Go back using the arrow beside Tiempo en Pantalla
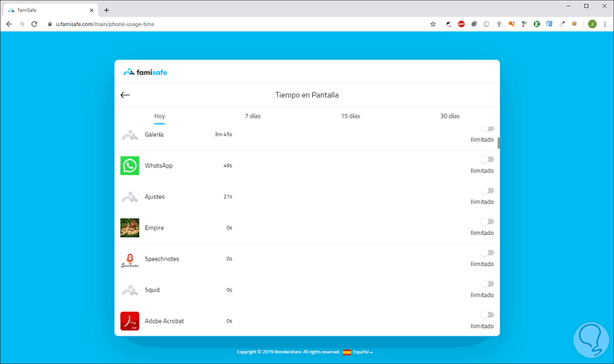The image size is (614, 364). click(125, 95)
